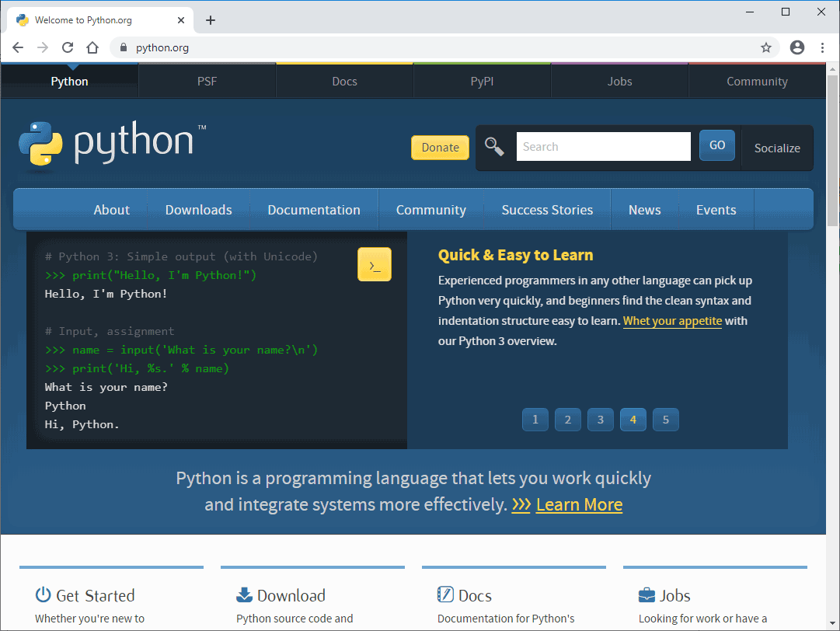Image resolution: width=840 pixels, height=631 pixels.
Task: Open the About menu
Action: (111, 210)
